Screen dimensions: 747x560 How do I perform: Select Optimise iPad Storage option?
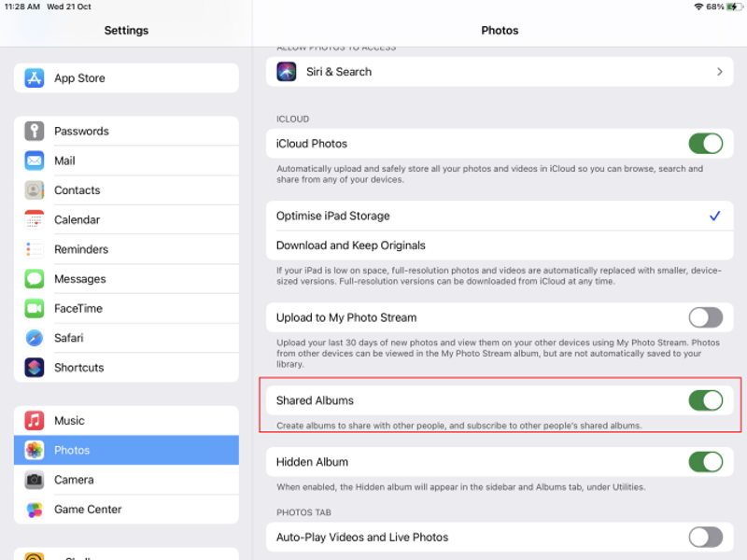coord(333,216)
